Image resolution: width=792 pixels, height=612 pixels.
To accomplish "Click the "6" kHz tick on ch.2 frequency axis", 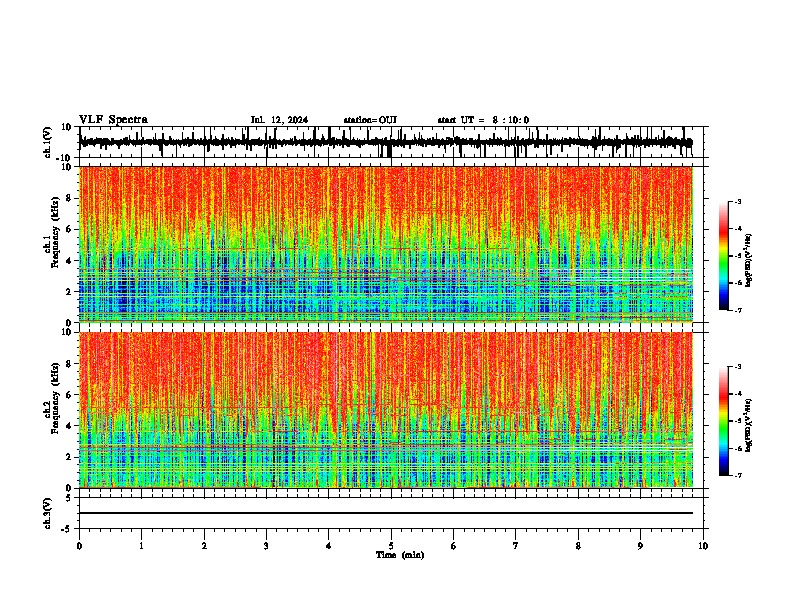I will (x=69, y=395).
